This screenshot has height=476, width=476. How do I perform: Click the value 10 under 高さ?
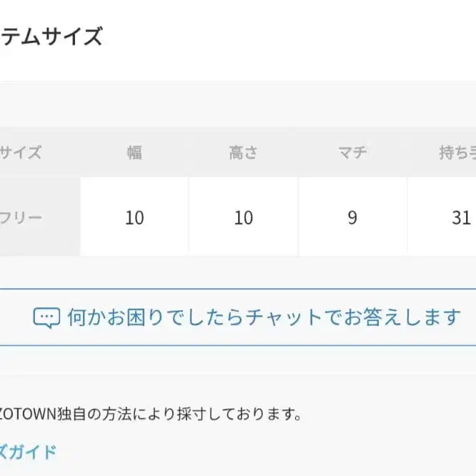(x=243, y=217)
